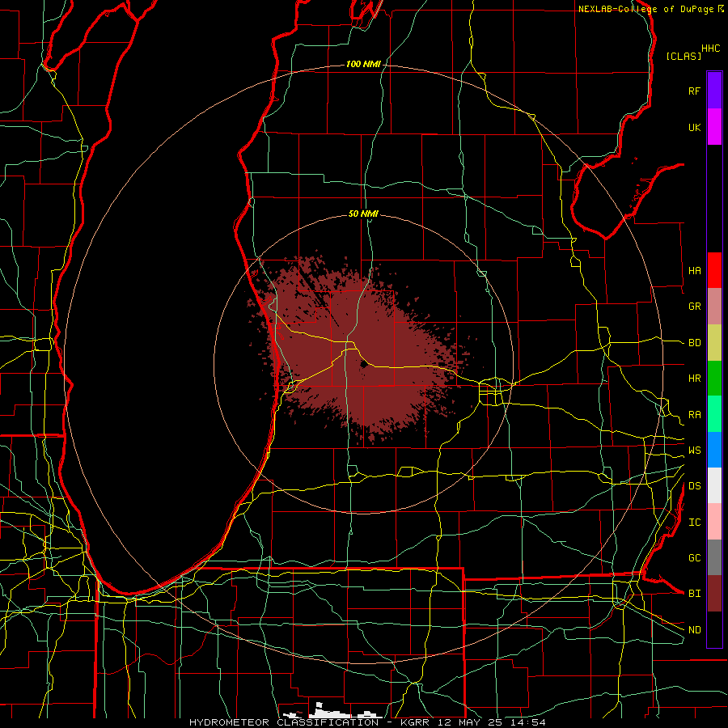Click the HR legend label text
The width and height of the screenshot is (728, 728).
coord(694,379)
